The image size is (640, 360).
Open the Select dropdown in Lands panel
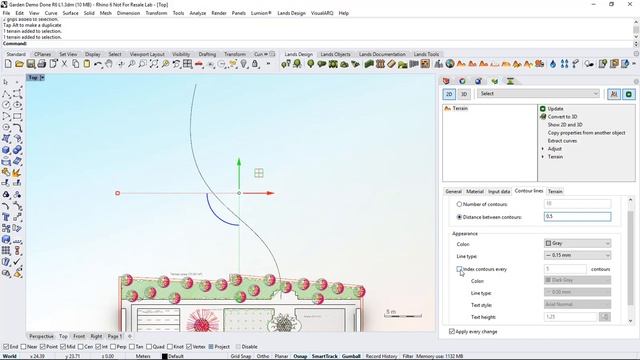539,94
